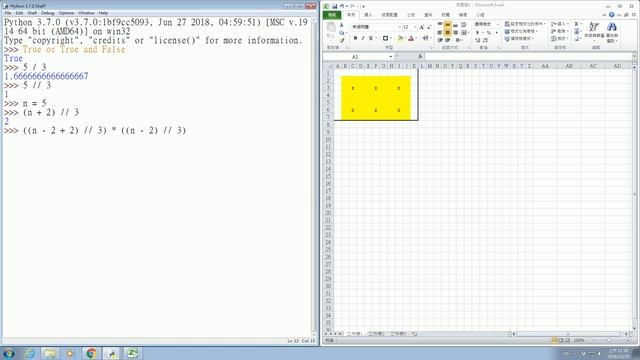This screenshot has height=360, width=640.
Task: Toggle align text left in Excel ribbon
Action: (x=440, y=33)
